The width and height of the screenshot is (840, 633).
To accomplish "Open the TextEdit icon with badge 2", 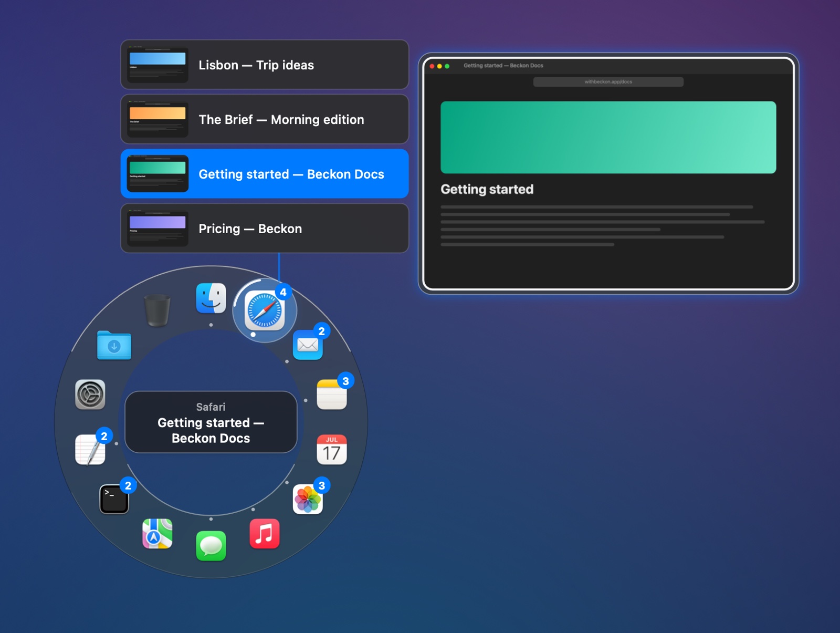I will coord(90,449).
